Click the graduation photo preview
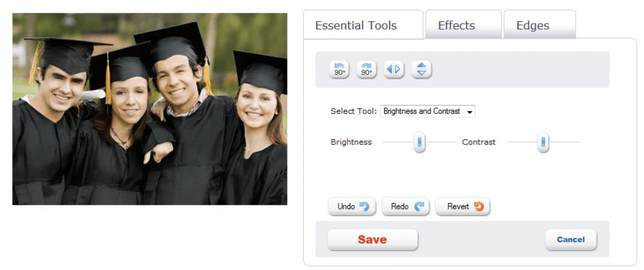This screenshot has width=644, height=270. pyautogui.click(x=149, y=109)
